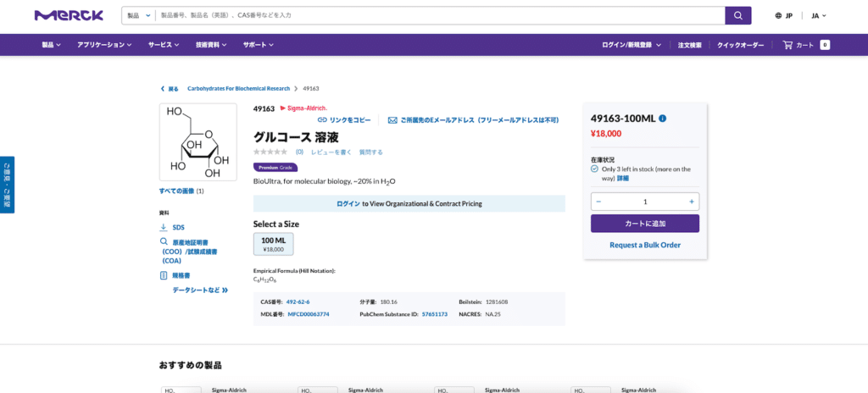
Task: Click Request a Bulk Order link
Action: (x=644, y=245)
